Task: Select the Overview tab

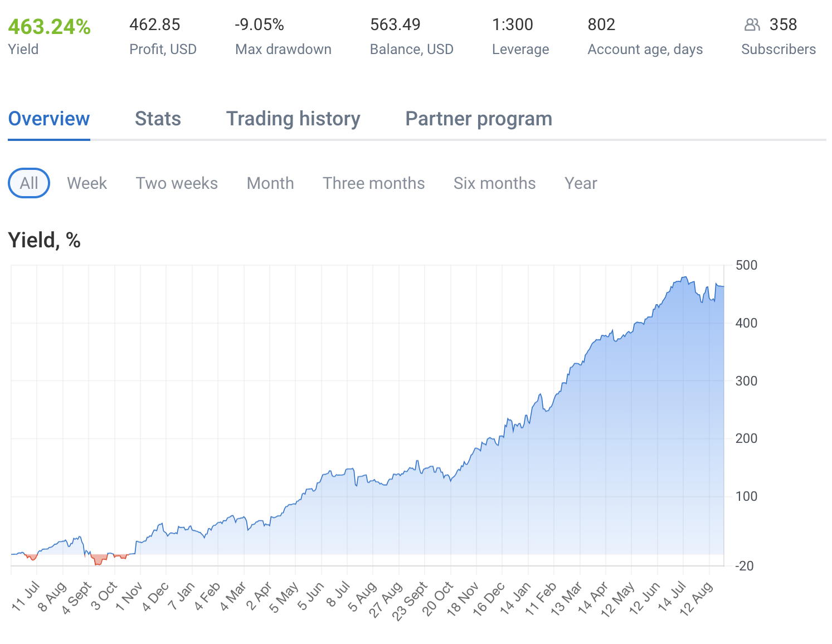Action: [x=49, y=119]
